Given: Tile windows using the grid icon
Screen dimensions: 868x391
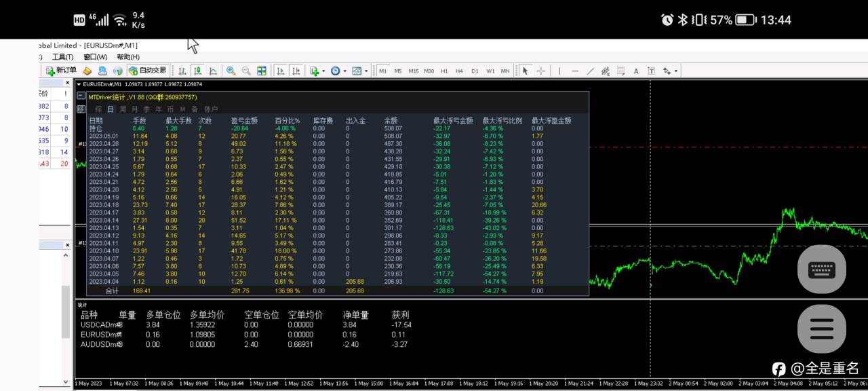Looking at the screenshot, I should point(261,71).
